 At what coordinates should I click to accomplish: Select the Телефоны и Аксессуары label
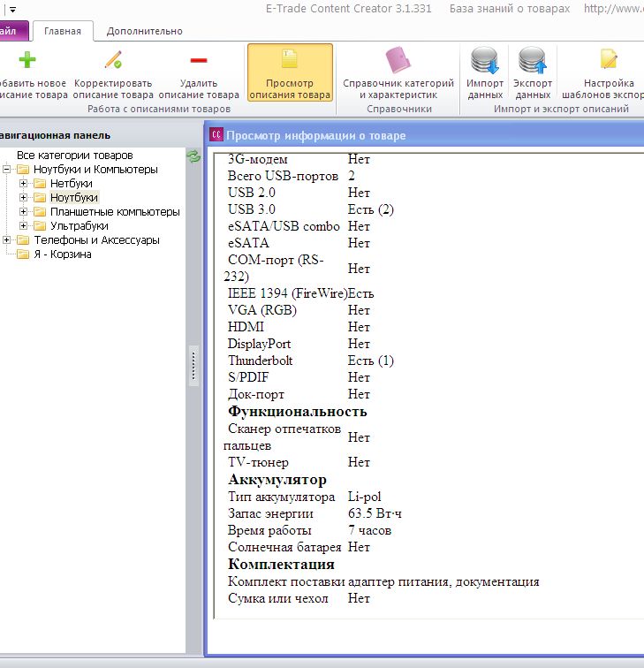pos(96,240)
